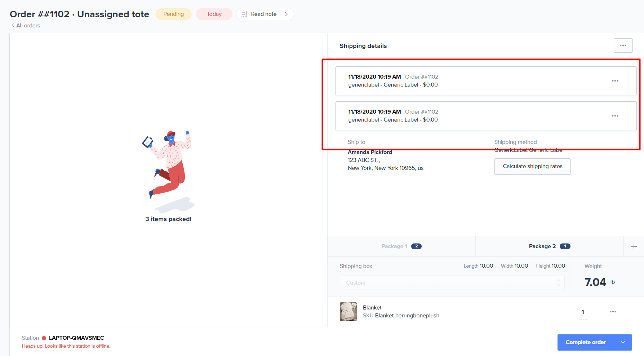Go back to All orders
Viewport: 644px width, 356px height.
coord(28,26)
